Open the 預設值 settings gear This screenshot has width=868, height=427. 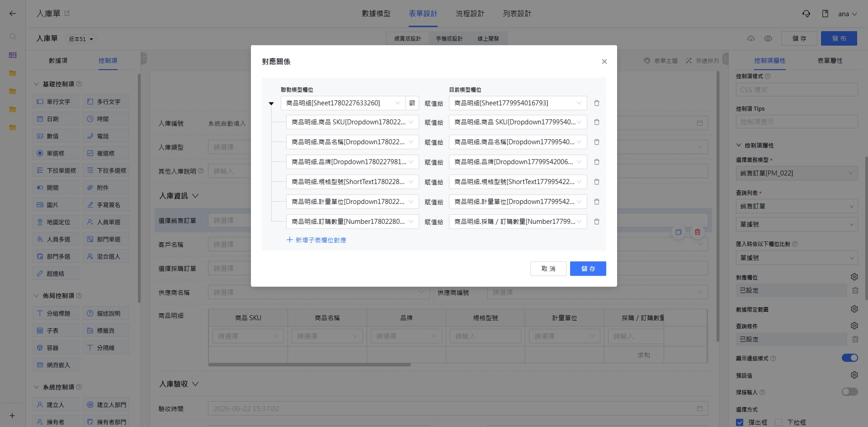click(854, 375)
